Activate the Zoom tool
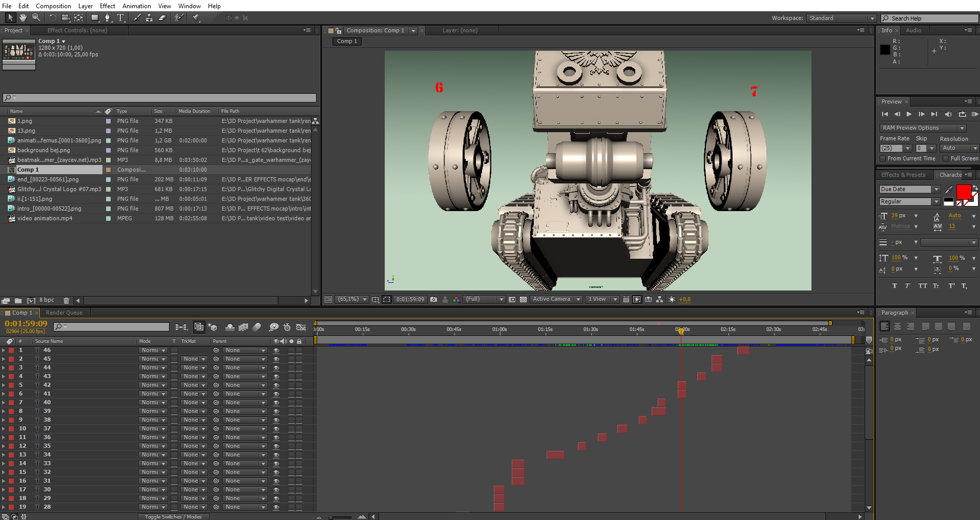This screenshot has width=980, height=520. 36,17
